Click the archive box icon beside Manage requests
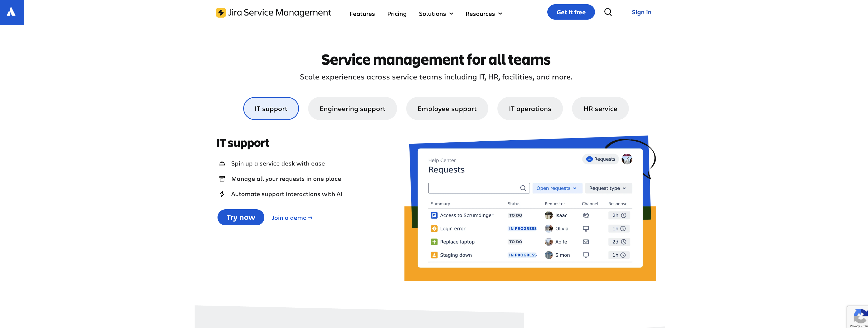 point(222,179)
